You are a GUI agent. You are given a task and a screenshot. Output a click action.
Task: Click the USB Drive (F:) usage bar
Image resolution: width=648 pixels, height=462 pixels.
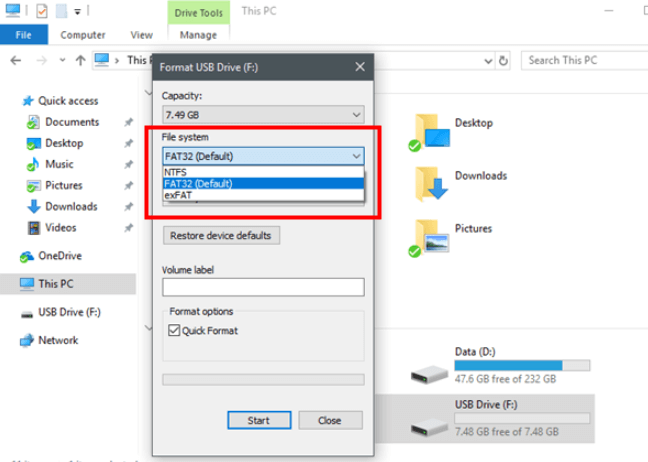[522, 418]
